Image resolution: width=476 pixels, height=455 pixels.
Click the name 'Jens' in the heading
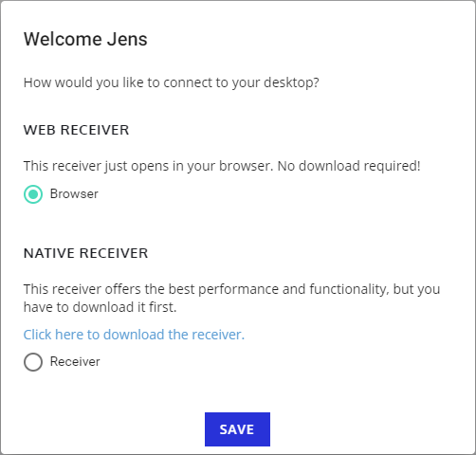point(127,39)
